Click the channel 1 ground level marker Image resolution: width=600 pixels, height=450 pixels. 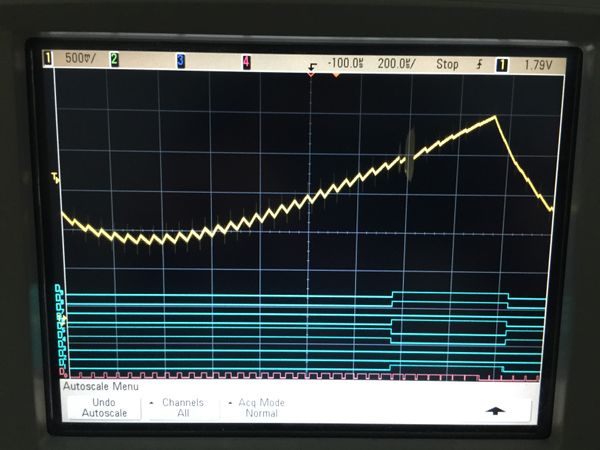[x=55, y=178]
